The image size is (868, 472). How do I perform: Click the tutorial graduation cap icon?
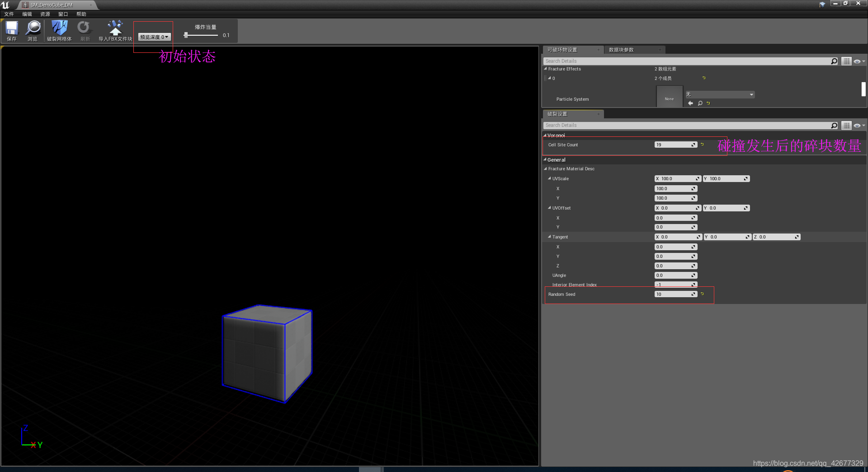click(x=822, y=4)
